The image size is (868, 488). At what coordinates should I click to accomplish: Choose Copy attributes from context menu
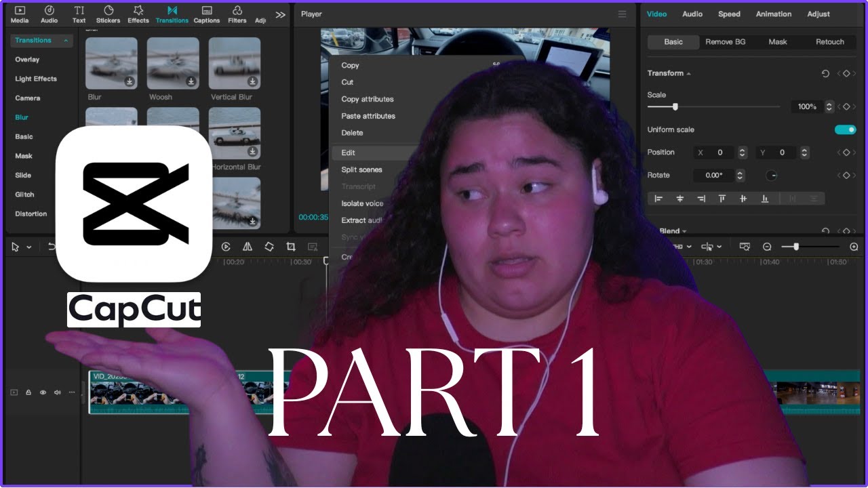point(368,99)
